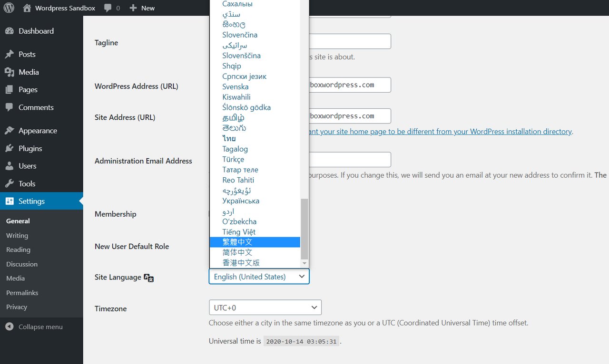Click the Media icon in main sidebar
Image resolution: width=609 pixels, height=364 pixels.
tap(10, 72)
